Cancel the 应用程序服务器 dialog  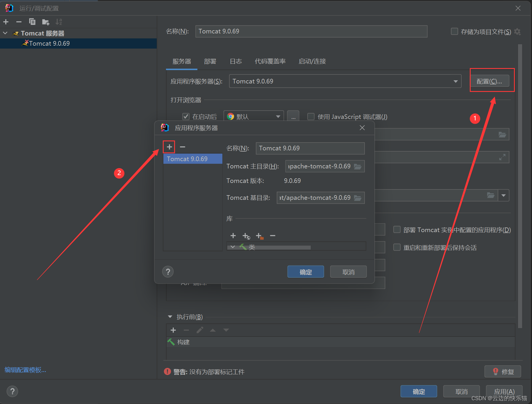[348, 272]
